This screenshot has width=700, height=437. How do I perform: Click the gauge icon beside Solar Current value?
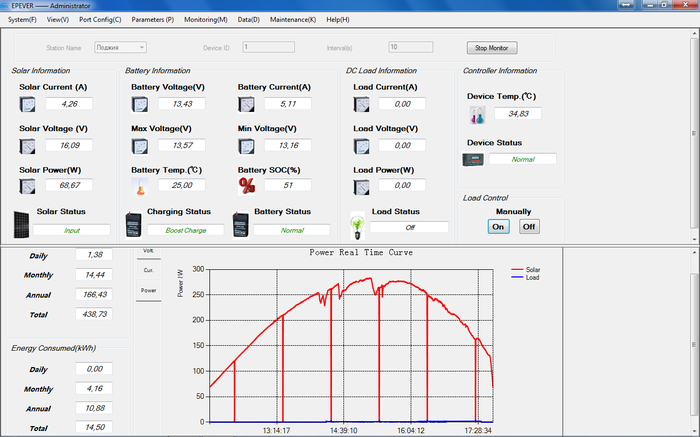(x=28, y=104)
